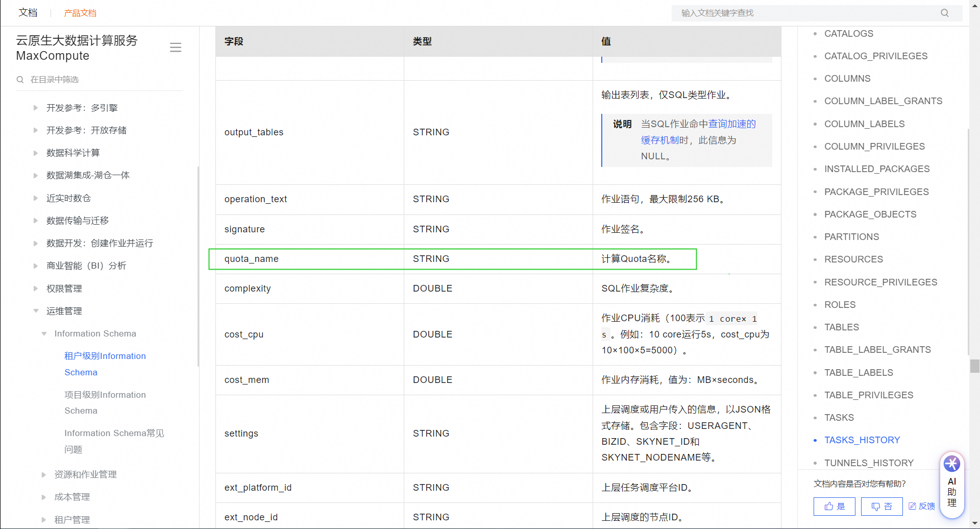The image size is (980, 529).
Task: Expand '资源和作业管理' tree arrow
Action: click(44, 474)
